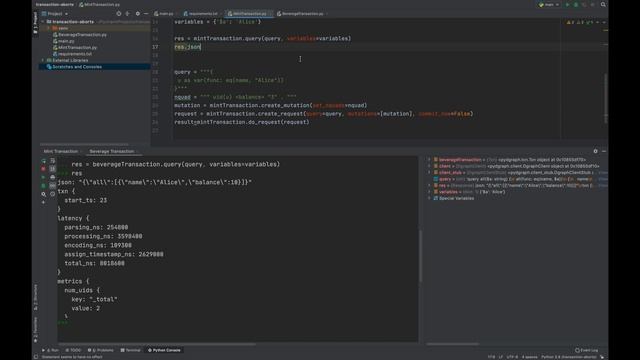Open the TODO tool window button

(73, 350)
